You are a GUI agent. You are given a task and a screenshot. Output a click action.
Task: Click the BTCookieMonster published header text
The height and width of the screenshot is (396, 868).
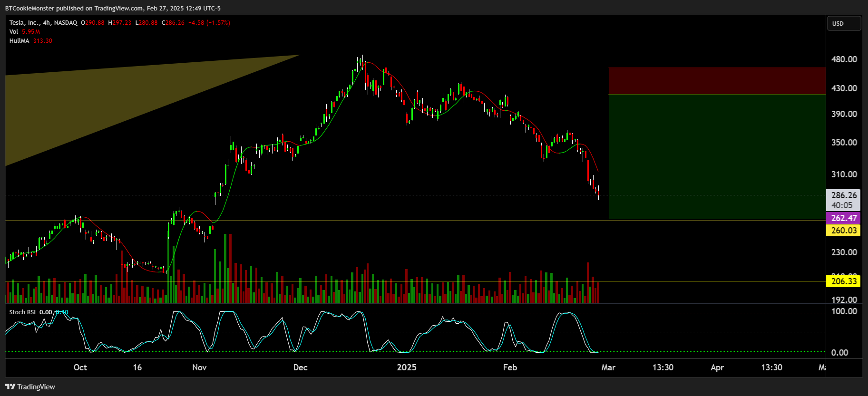pos(113,8)
